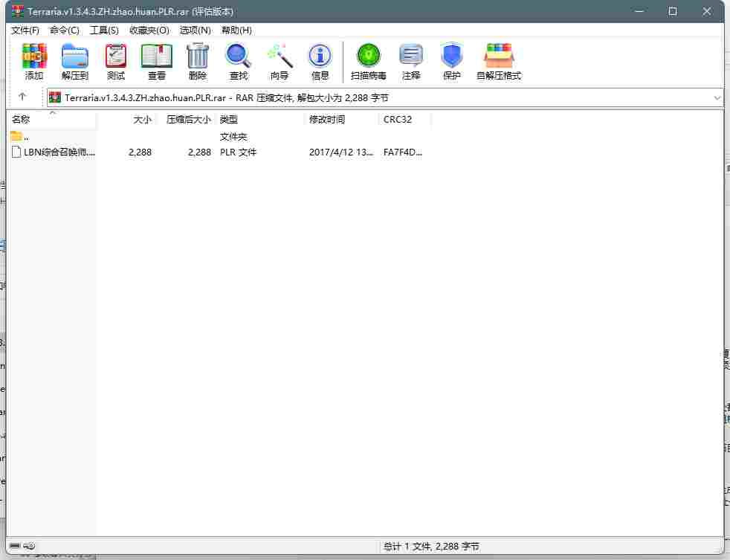
Task: Click the 2,288 size cell
Action: [140, 152]
